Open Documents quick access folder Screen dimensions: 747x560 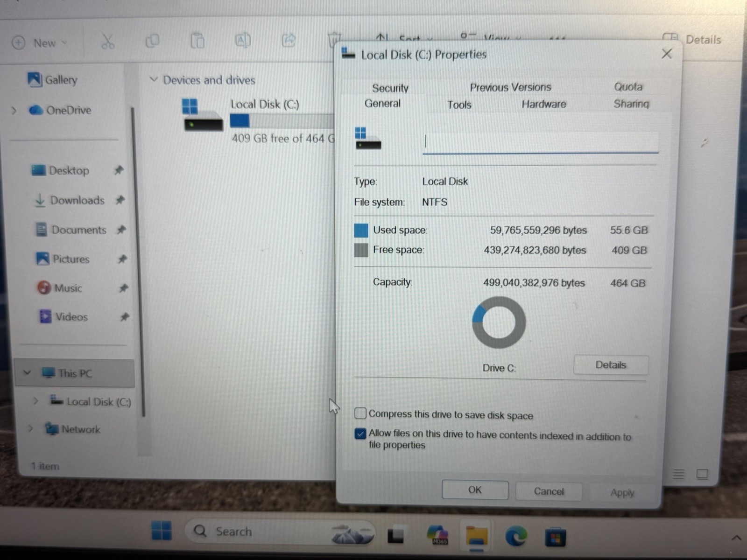71,230
